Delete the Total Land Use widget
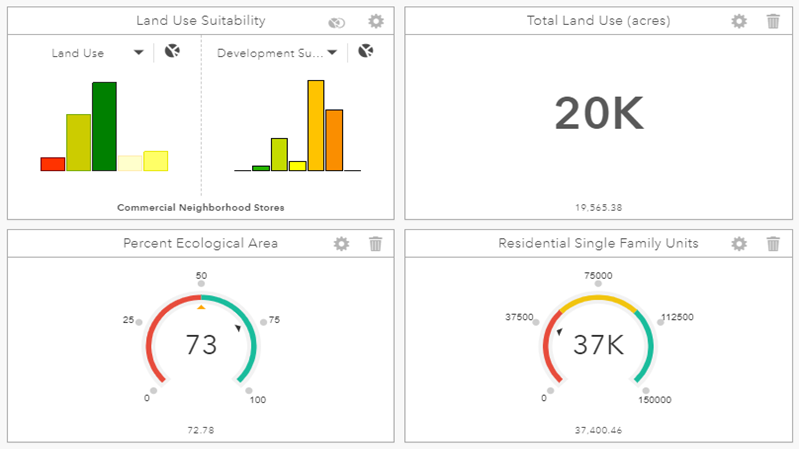The image size is (799, 449). pyautogui.click(x=773, y=21)
